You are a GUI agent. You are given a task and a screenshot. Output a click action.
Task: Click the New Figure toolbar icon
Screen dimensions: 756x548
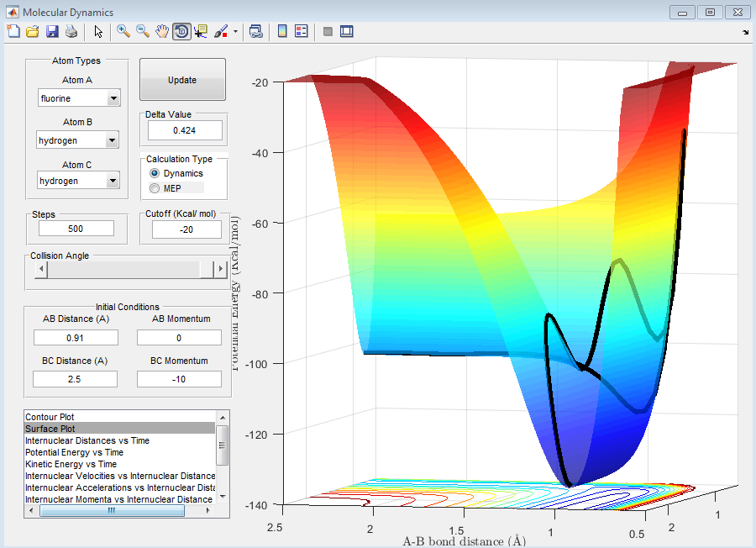point(13,32)
